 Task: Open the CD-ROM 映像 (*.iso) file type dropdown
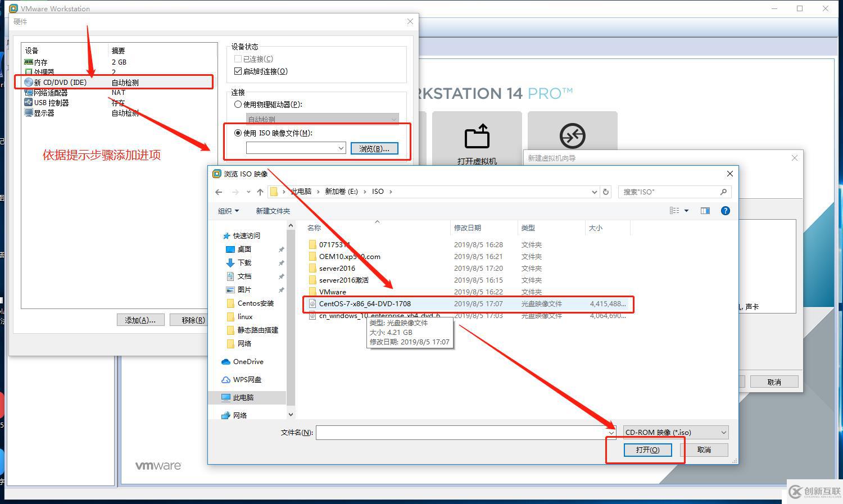point(676,432)
